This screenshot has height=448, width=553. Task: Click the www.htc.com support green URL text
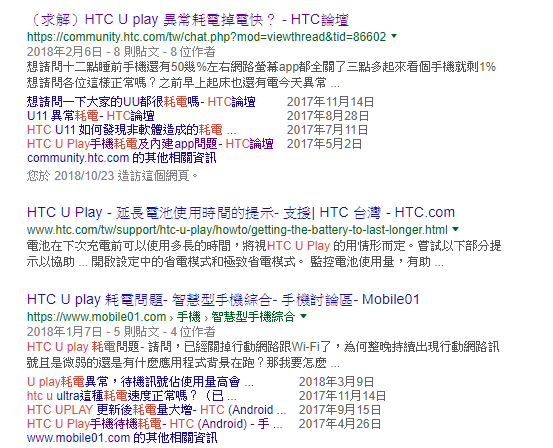point(237,230)
